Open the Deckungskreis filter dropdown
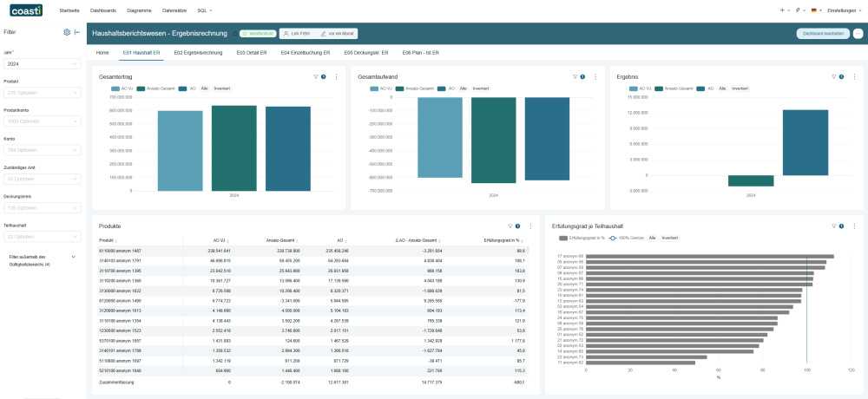Viewport: 868px width, 399px height. [42, 207]
